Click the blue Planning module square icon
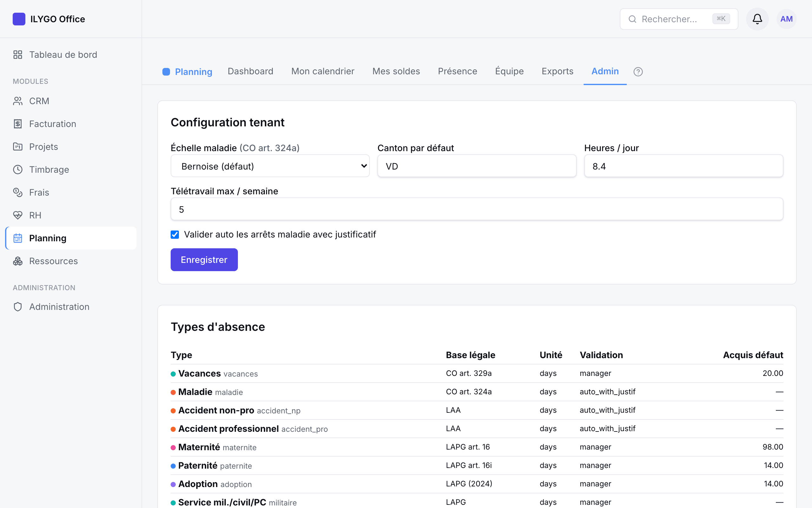Screen dimensions: 812x508 (x=166, y=71)
